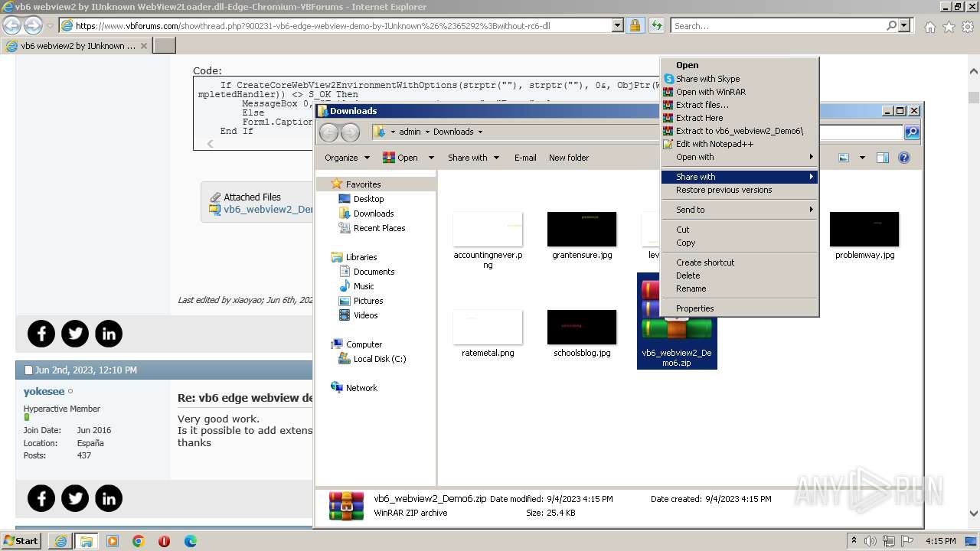980x551 pixels.
Task: Choose Properties in context menu
Action: click(740, 308)
